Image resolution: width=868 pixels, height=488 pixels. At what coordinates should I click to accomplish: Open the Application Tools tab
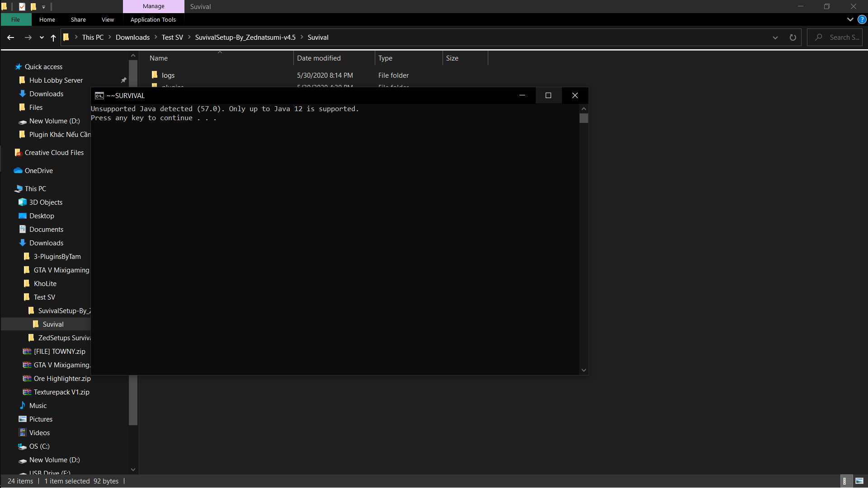click(x=153, y=19)
